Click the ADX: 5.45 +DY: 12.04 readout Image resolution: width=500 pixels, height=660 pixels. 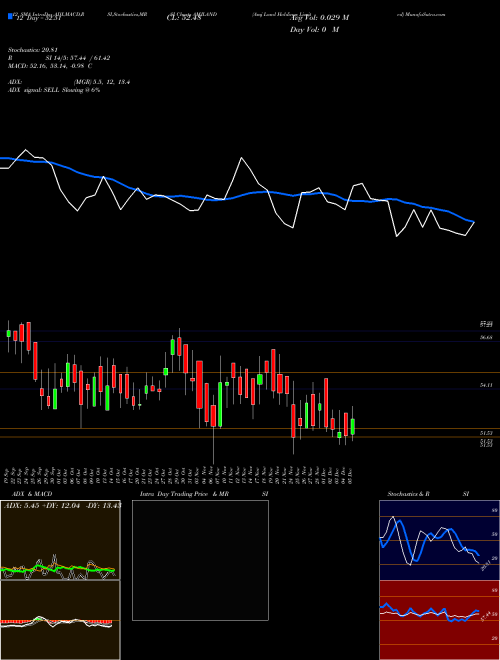click(62, 505)
